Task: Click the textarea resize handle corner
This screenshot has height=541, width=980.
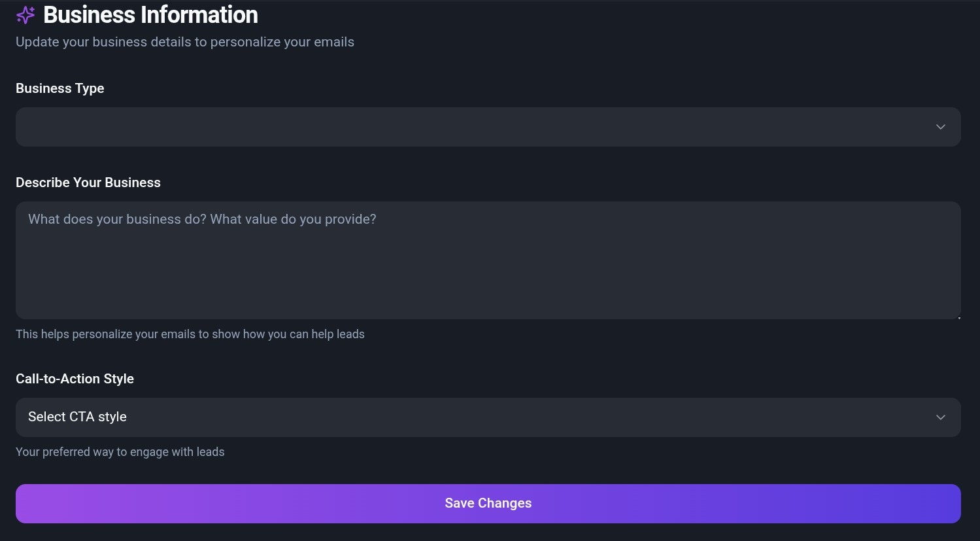Action: [958, 317]
